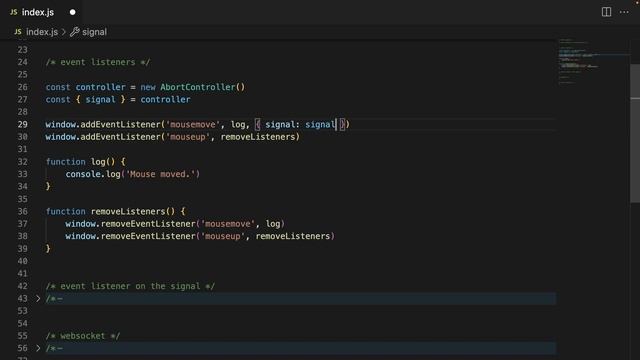This screenshot has width=640, height=360.
Task: Click the 'Mouse moved.' string on line 33
Action: coord(161,174)
